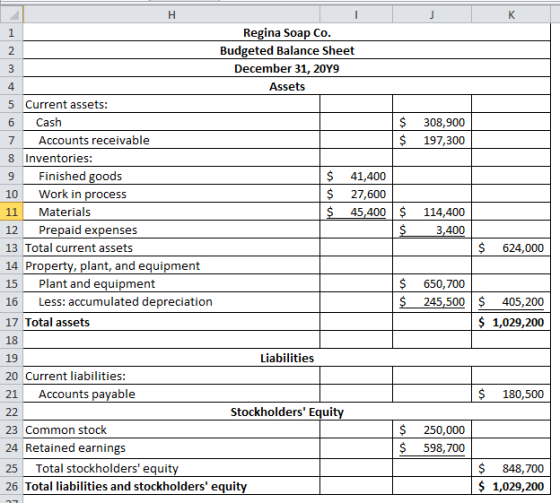Select column H header

pyautogui.click(x=171, y=15)
